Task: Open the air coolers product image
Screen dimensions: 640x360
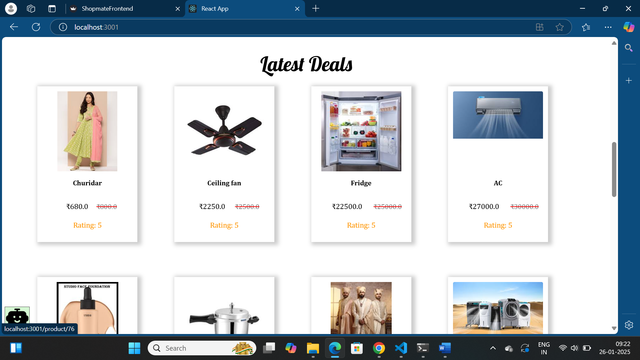Action: 498,308
